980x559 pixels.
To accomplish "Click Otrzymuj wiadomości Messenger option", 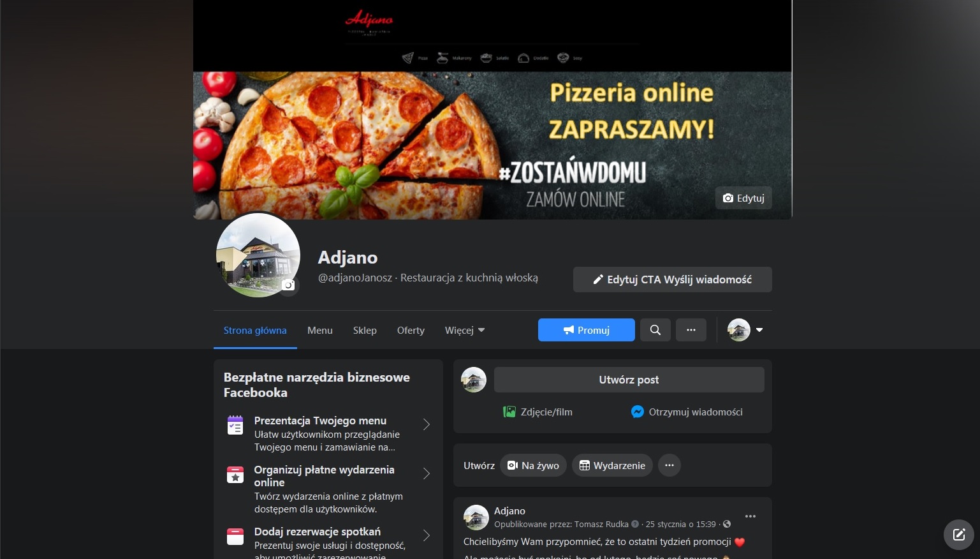I will point(687,412).
